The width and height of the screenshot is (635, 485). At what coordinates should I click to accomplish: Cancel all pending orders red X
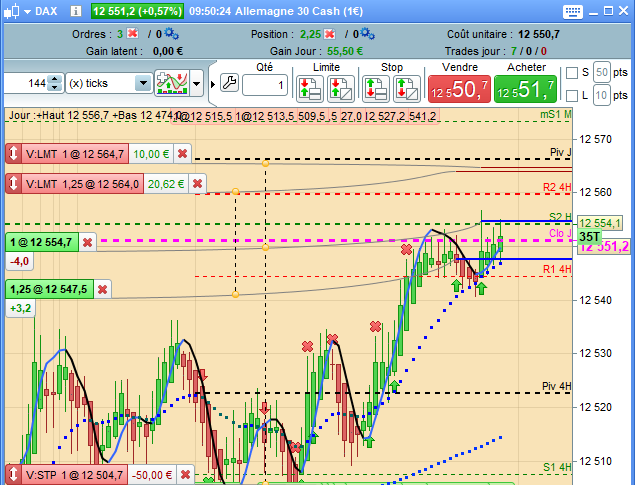point(132,34)
